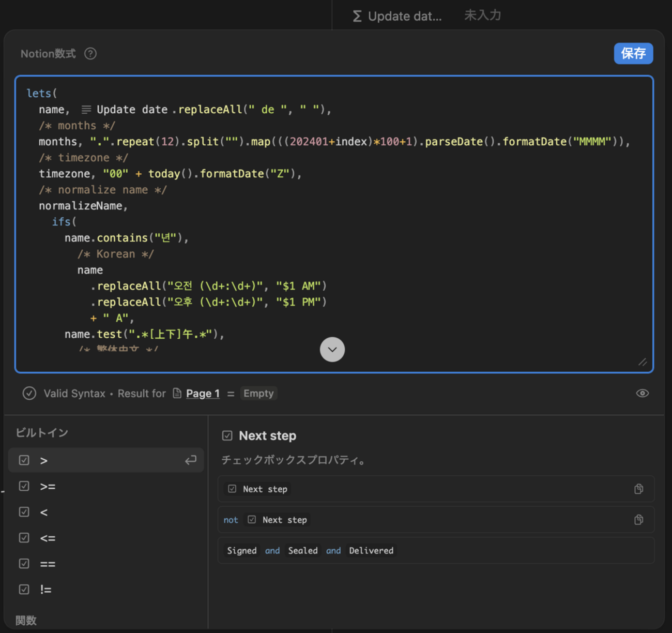Select the == operator entry
This screenshot has height=633, width=672.
pyautogui.click(x=106, y=564)
